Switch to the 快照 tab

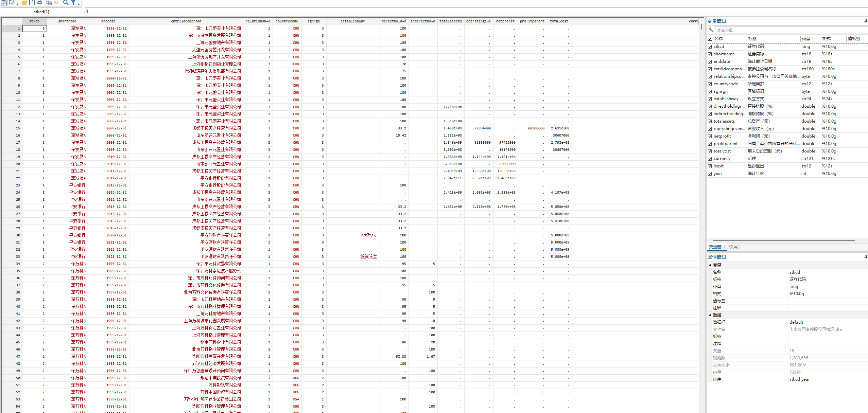coord(733,247)
